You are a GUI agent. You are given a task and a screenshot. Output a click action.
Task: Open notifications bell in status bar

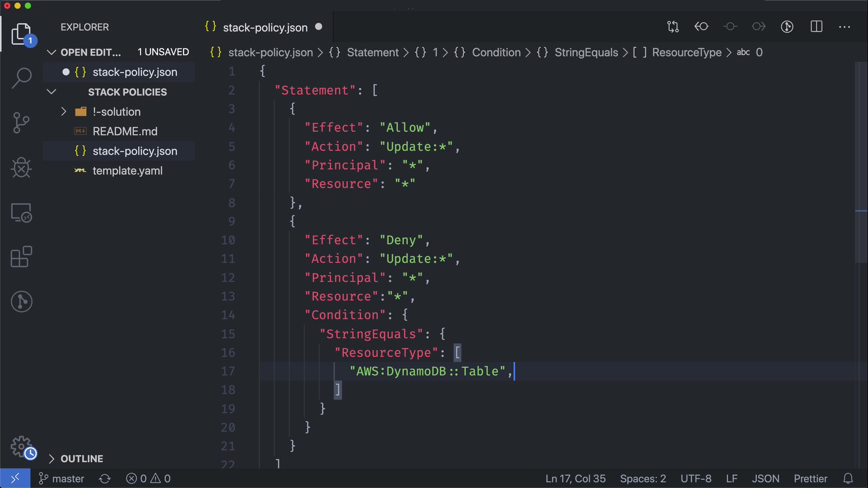(848, 479)
